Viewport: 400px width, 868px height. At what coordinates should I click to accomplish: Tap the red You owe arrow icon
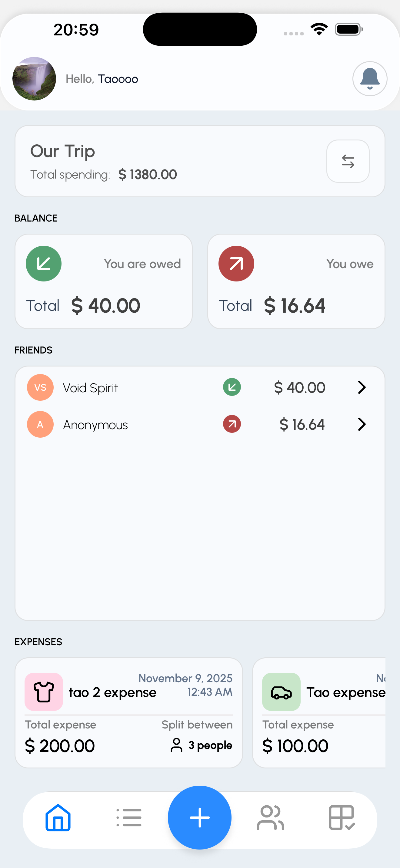coord(236,264)
